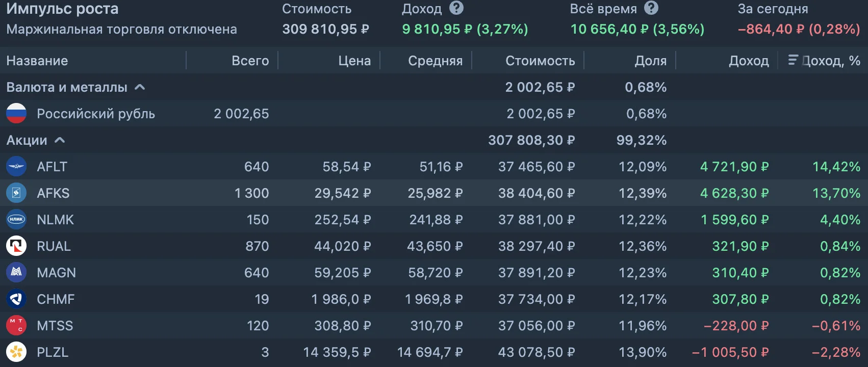The height and width of the screenshot is (367, 868).
Task: Click MAGN share 12,23%
Action: pos(643,273)
